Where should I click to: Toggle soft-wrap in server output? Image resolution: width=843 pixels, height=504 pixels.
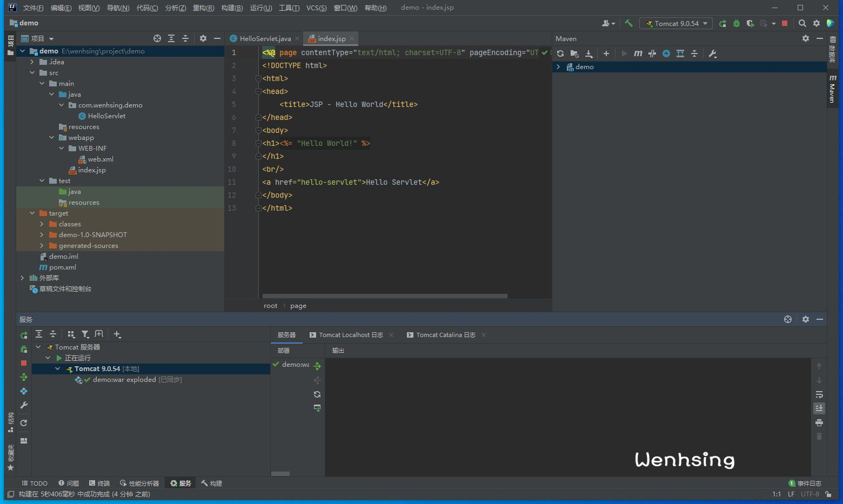point(819,394)
